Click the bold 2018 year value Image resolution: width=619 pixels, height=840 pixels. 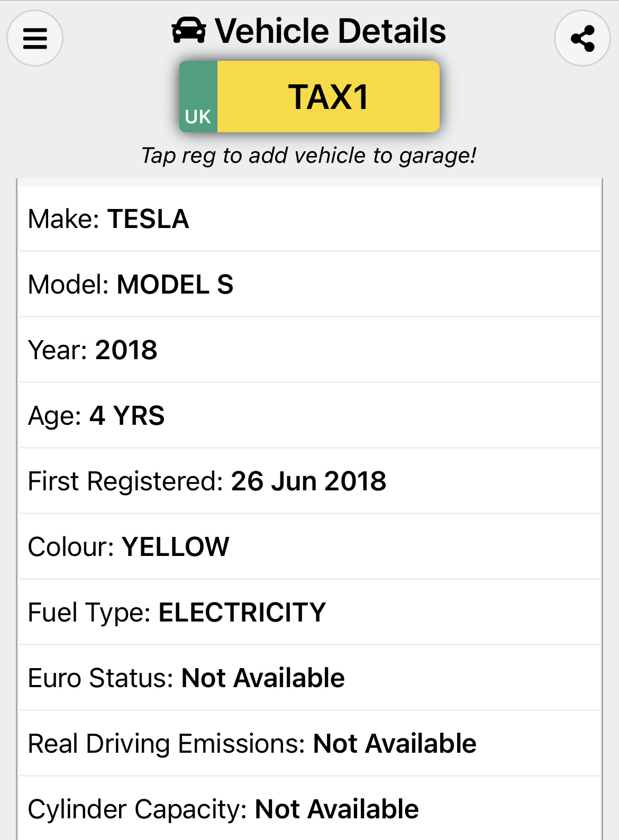pos(126,350)
